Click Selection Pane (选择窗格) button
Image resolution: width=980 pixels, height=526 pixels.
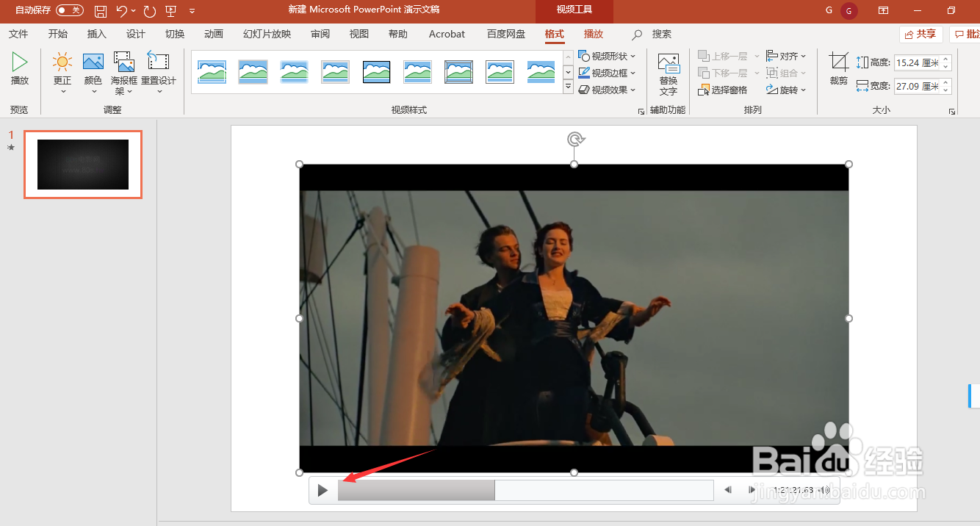[722, 90]
